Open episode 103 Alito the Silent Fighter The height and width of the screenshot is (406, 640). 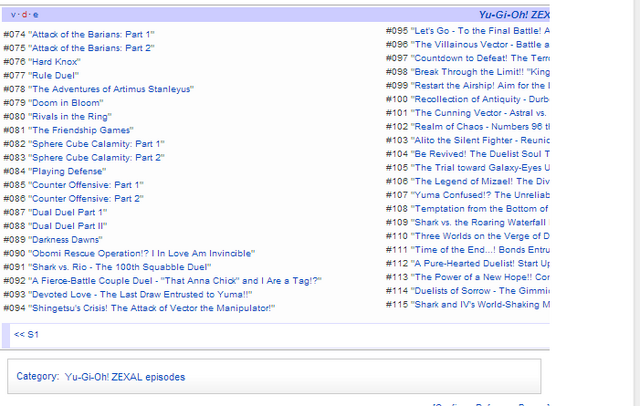tap(480, 140)
